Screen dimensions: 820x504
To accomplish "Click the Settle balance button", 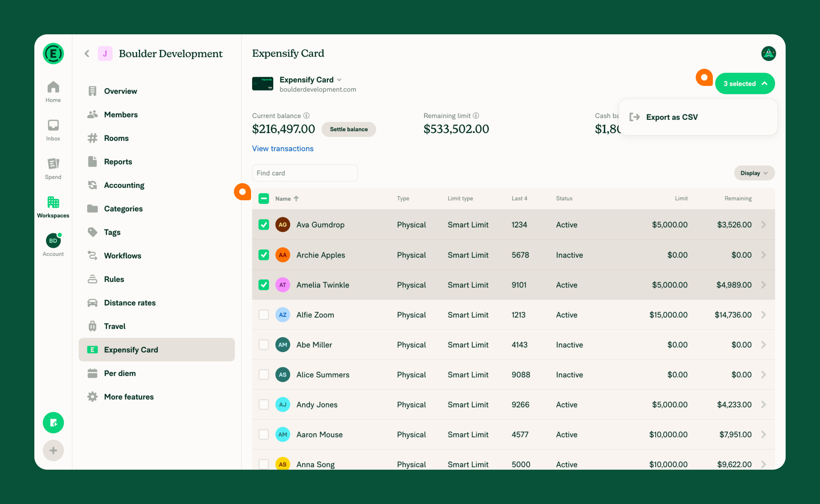I will click(349, 129).
